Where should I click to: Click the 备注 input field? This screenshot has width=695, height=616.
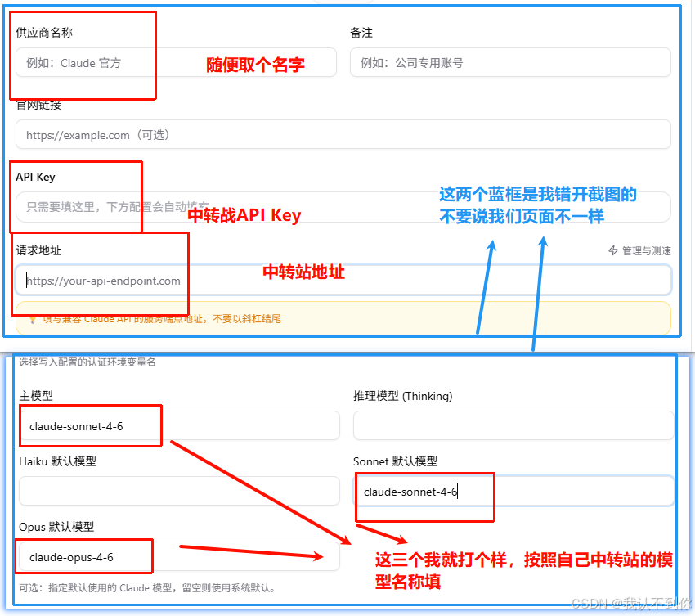pos(510,62)
